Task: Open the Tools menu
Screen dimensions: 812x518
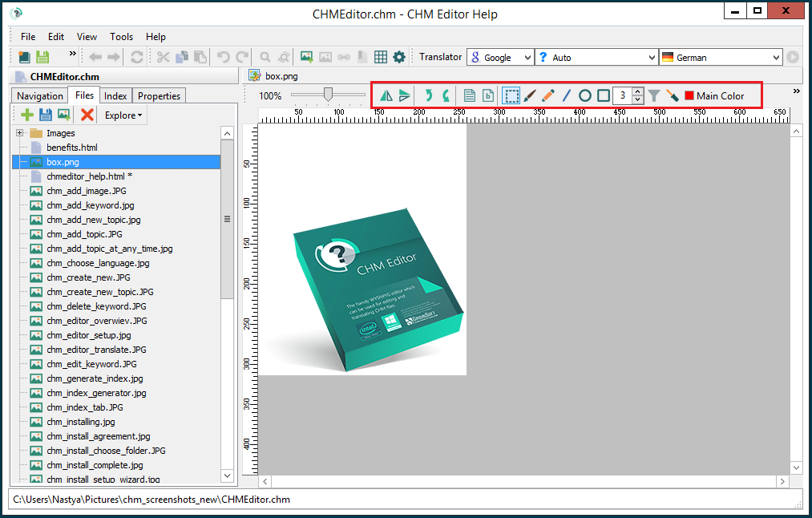Action: (123, 37)
